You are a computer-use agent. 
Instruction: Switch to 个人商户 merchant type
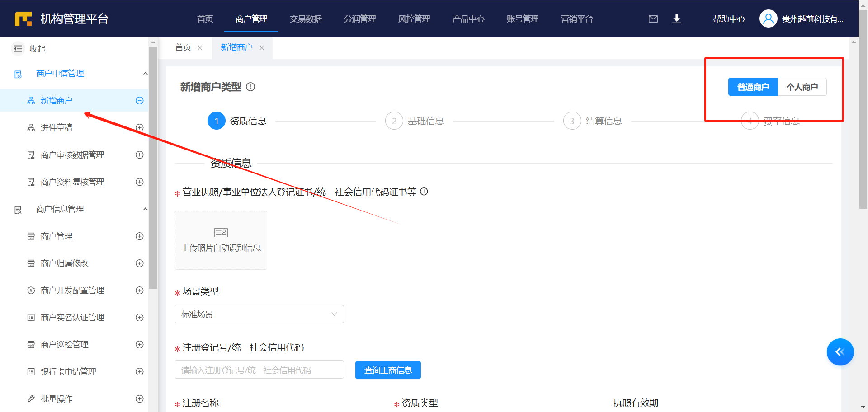802,87
